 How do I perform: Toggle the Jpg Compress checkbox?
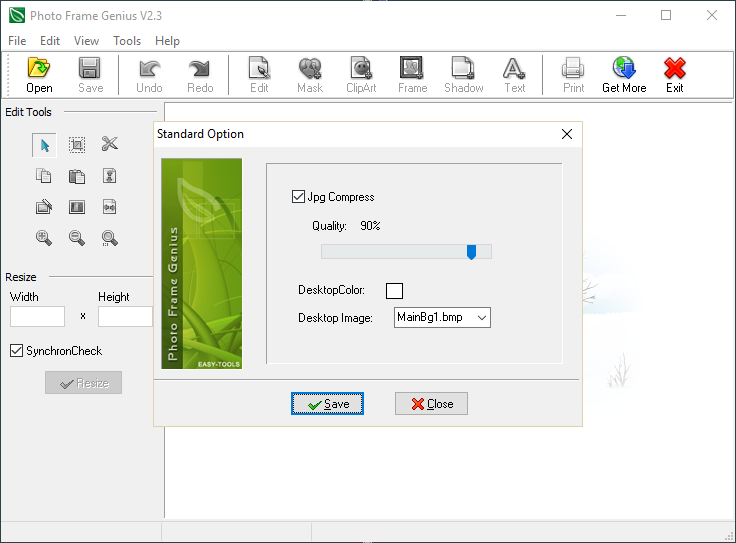[x=298, y=197]
